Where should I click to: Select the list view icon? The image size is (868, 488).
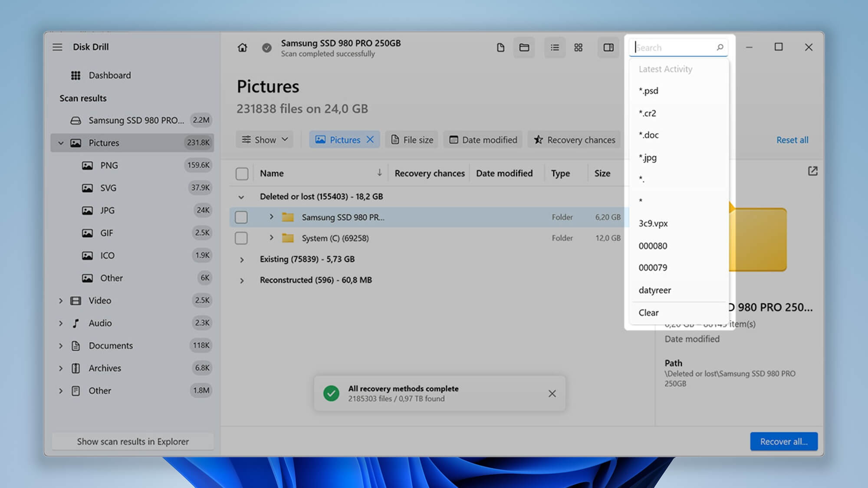tap(555, 47)
